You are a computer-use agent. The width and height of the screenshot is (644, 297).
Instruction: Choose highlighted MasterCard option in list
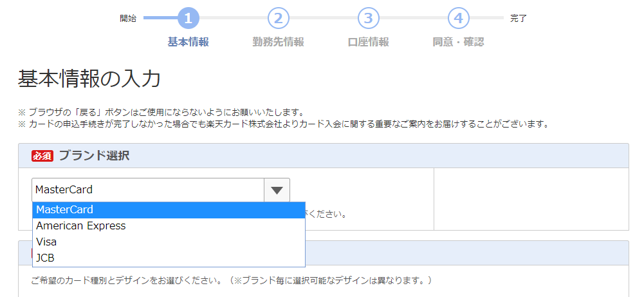click(x=169, y=210)
